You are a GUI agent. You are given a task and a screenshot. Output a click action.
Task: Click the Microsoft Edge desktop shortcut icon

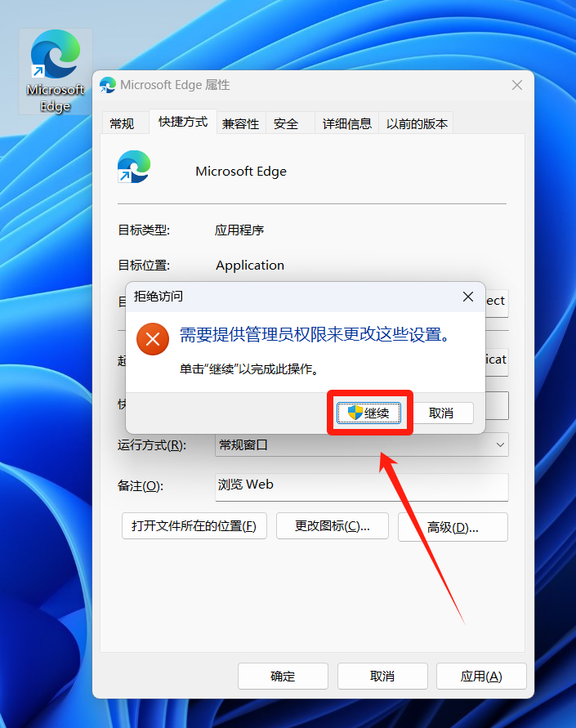pos(55,71)
